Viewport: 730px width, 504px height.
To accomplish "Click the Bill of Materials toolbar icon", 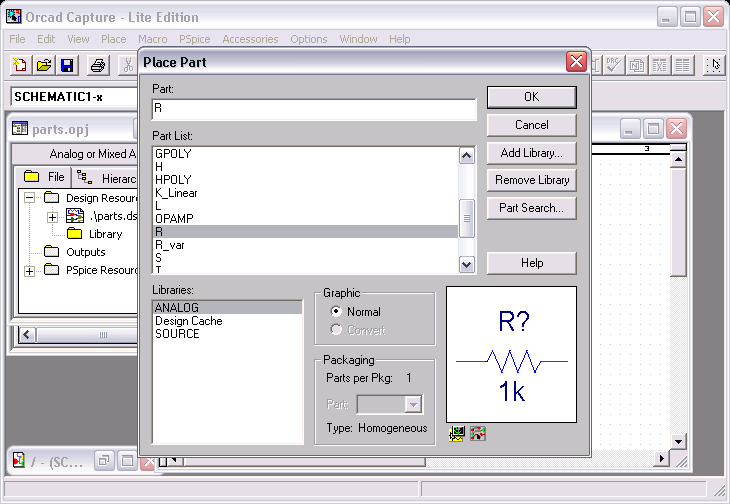I will 683,65.
